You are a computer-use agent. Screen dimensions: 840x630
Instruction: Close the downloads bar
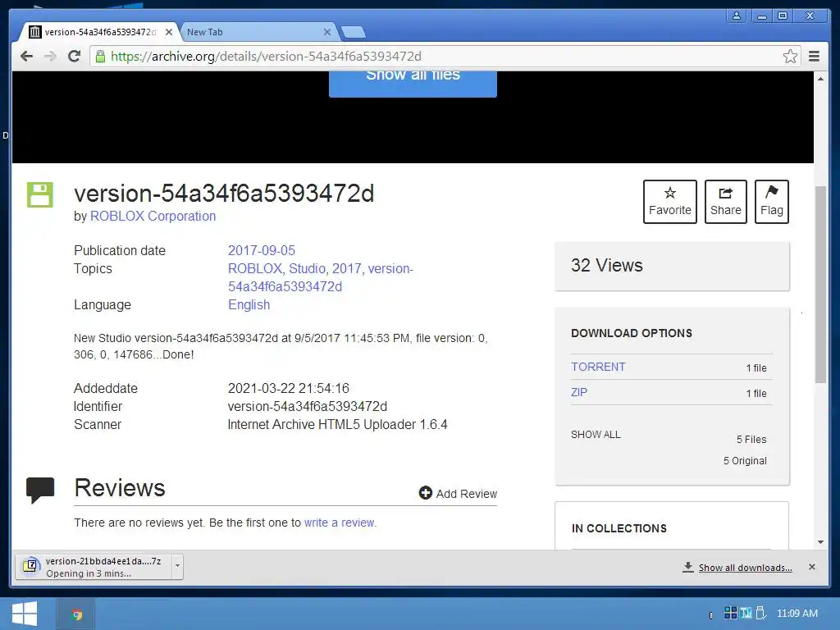point(811,567)
